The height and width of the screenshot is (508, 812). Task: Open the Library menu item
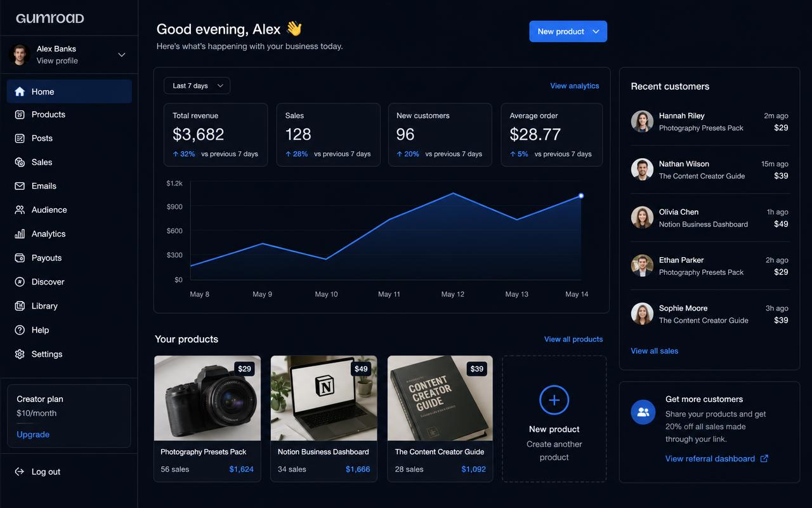pos(69,306)
